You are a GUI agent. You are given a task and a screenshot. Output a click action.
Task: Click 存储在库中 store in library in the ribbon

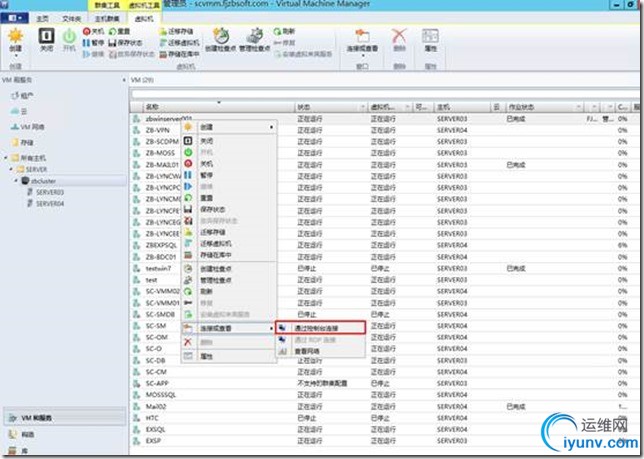coord(179,54)
